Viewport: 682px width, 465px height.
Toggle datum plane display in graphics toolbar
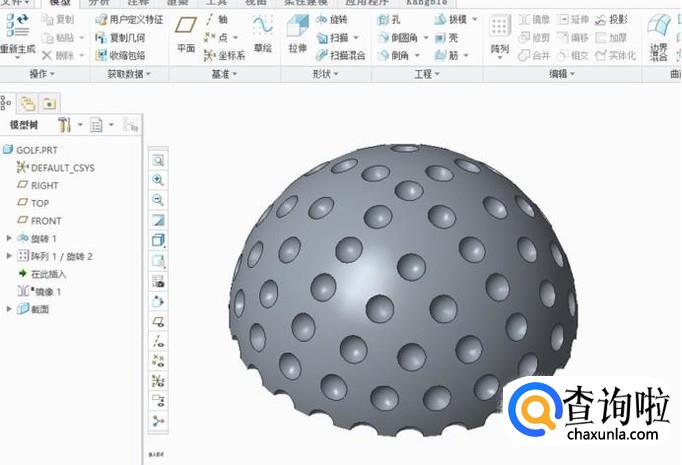coord(158,322)
